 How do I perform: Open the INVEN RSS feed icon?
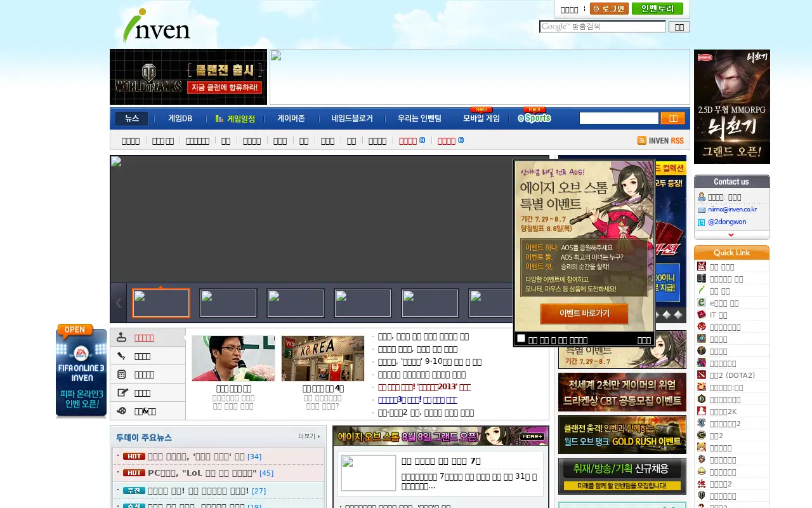pyautogui.click(x=660, y=140)
